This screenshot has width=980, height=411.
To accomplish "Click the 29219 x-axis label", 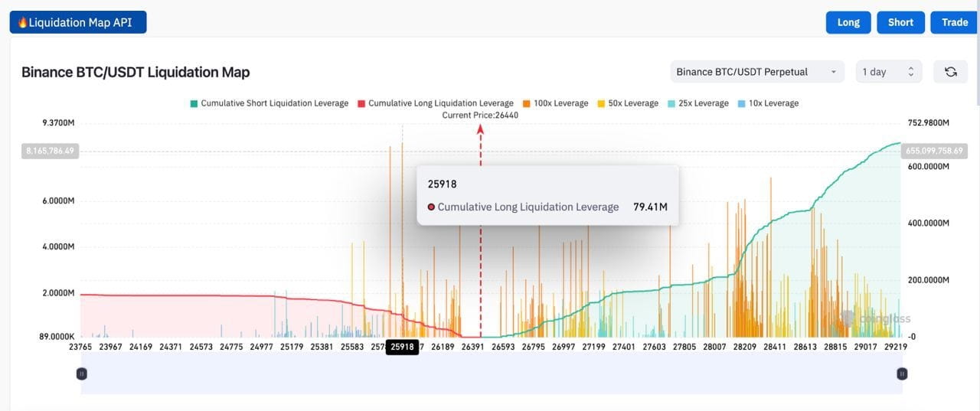I will coord(895,347).
